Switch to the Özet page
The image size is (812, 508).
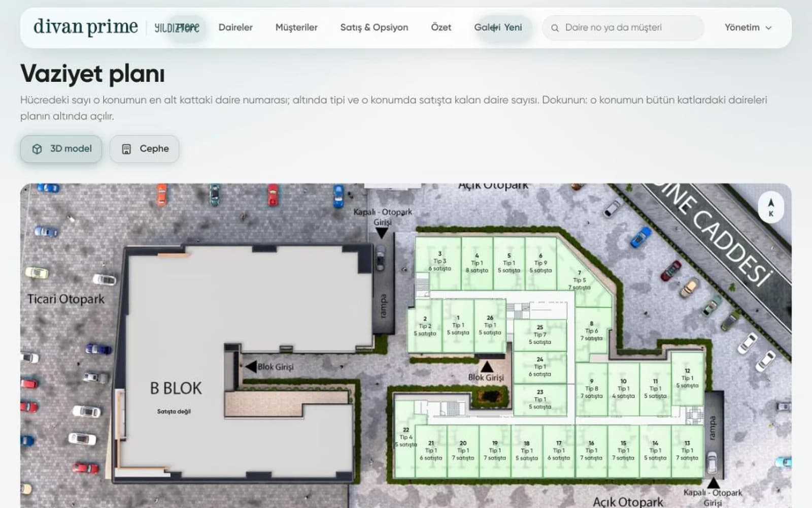pyautogui.click(x=441, y=27)
